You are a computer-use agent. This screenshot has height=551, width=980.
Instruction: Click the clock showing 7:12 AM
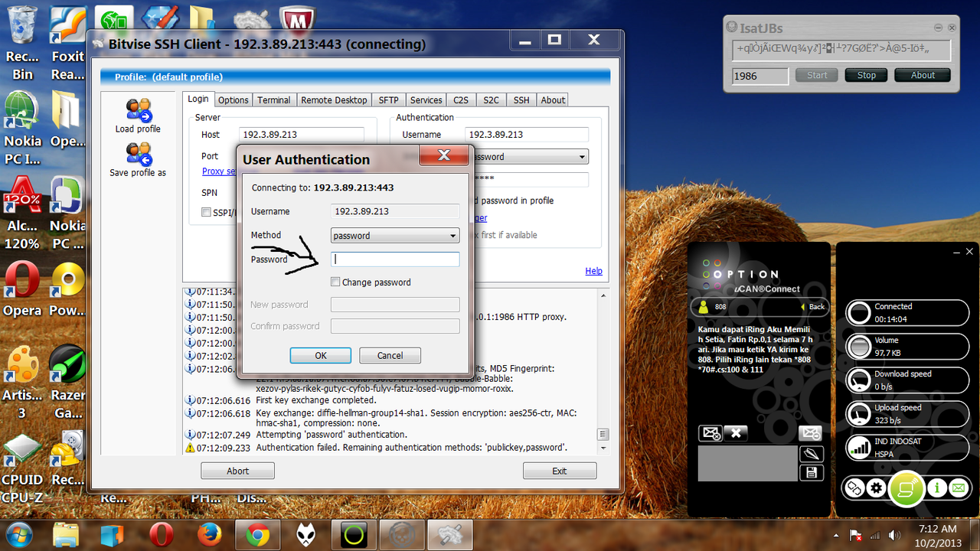pos(937,529)
